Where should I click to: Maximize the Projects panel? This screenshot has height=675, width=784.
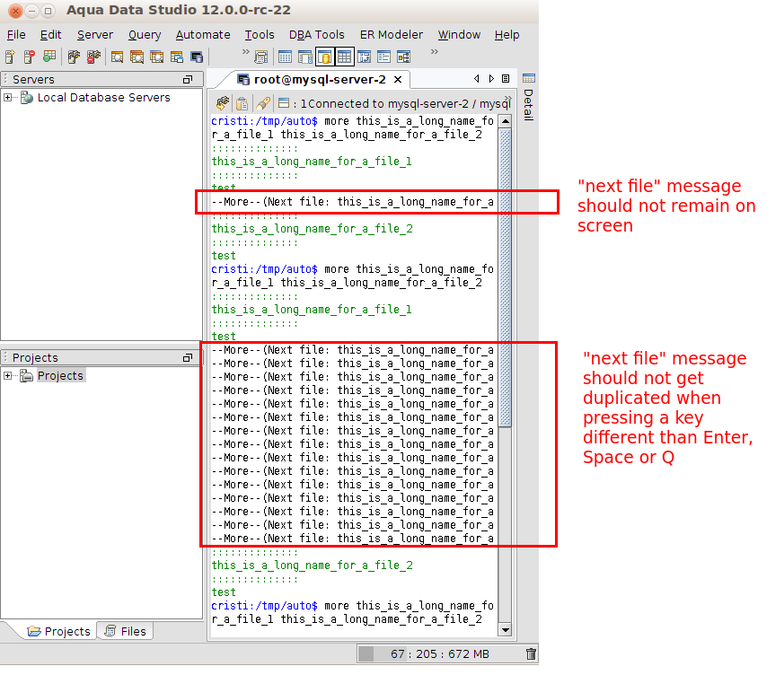[188, 357]
